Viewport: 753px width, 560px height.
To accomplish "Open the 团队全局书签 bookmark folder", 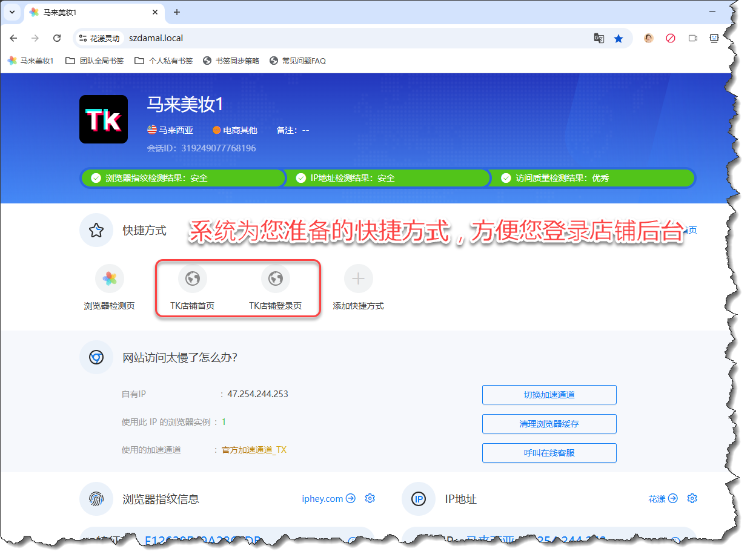I will [95, 61].
